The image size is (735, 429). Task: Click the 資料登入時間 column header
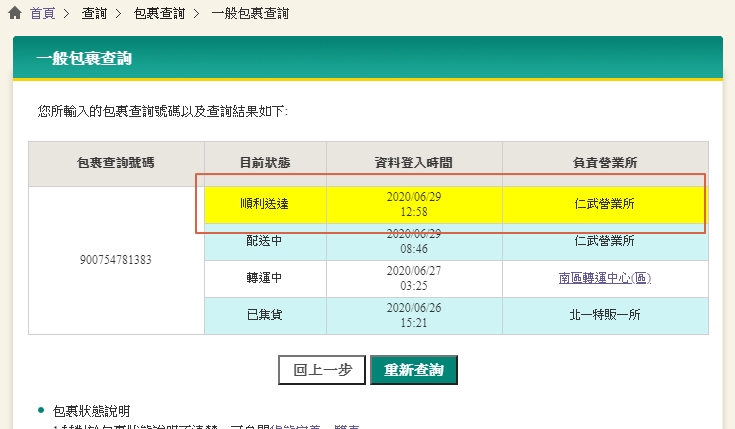(x=413, y=163)
